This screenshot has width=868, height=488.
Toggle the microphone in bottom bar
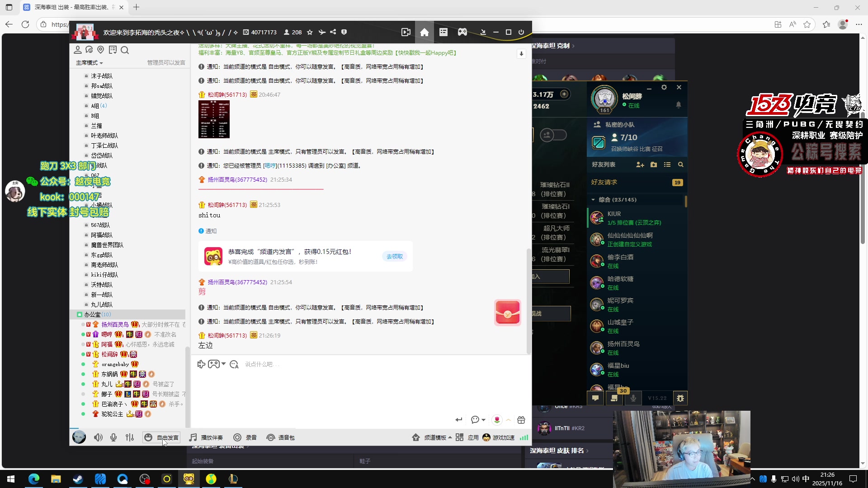click(x=113, y=437)
